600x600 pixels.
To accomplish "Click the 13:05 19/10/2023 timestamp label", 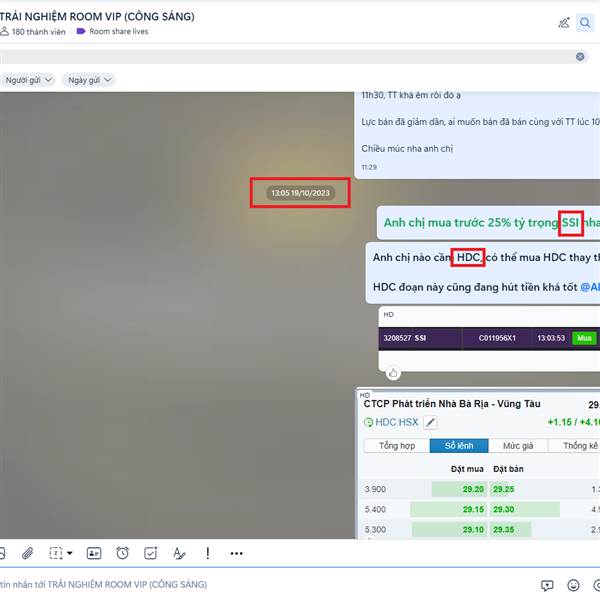I will pos(300,193).
